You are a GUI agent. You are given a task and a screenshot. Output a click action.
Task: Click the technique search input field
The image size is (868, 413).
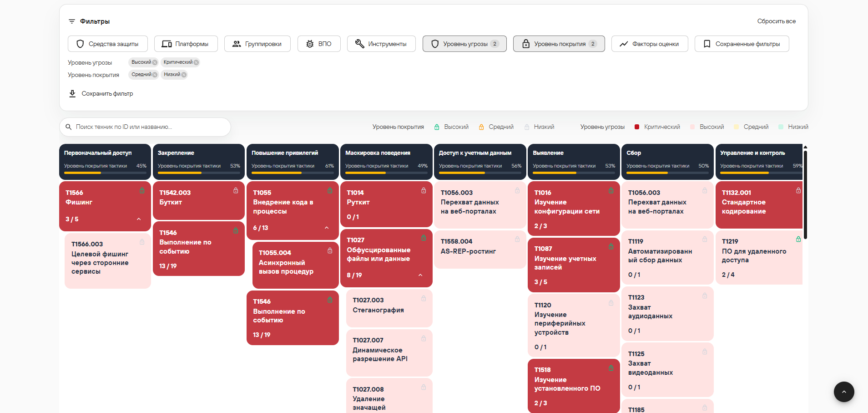(145, 127)
